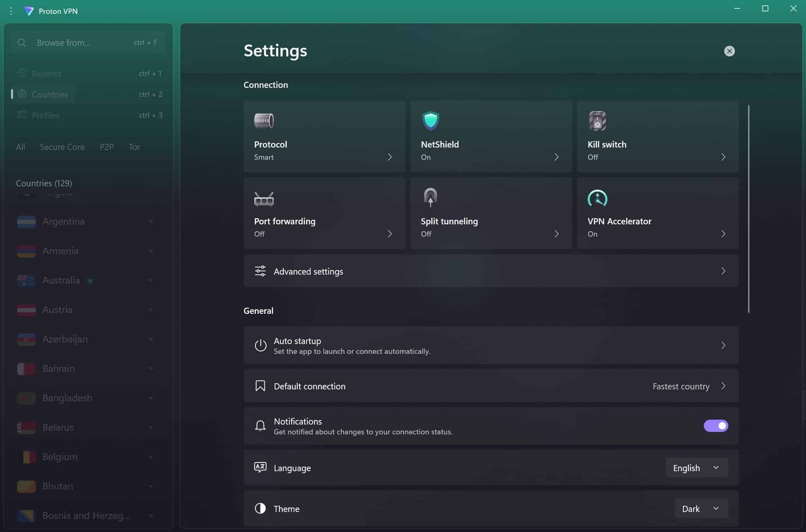Click the NetShield shield icon
The height and width of the screenshot is (532, 806).
(x=430, y=121)
